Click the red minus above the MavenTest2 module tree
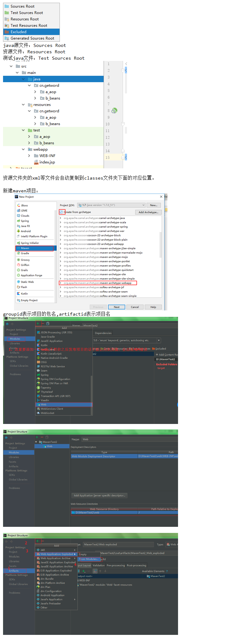 42,437
